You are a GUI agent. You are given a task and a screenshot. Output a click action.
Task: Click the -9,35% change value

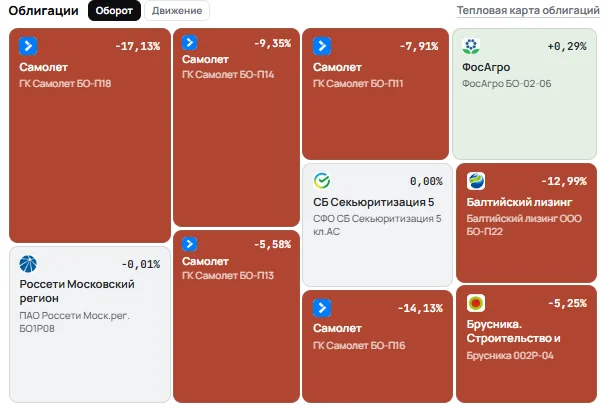[x=272, y=43]
